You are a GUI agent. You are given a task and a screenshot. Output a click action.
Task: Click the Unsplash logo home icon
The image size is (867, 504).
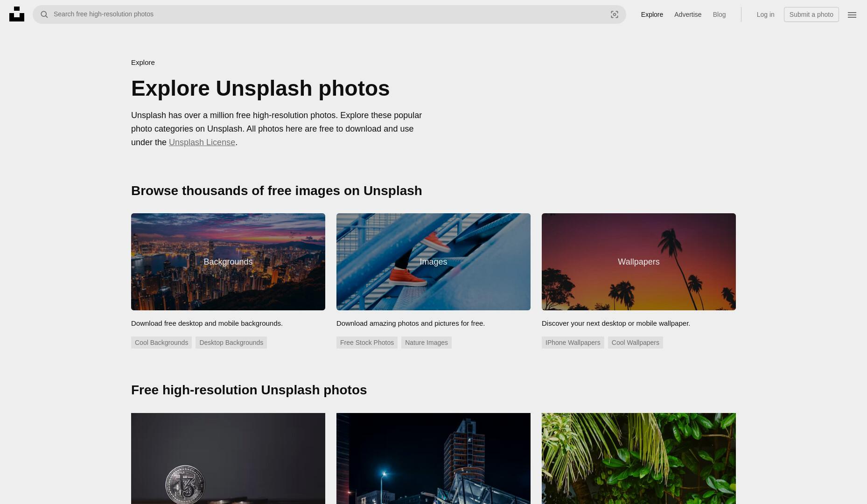coord(17,14)
